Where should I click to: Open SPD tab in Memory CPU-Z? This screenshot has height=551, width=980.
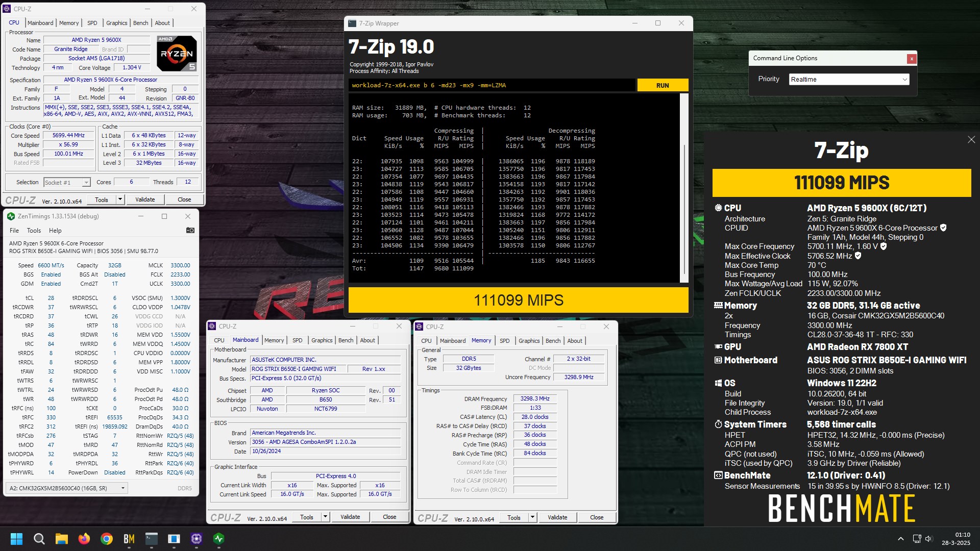(x=505, y=341)
